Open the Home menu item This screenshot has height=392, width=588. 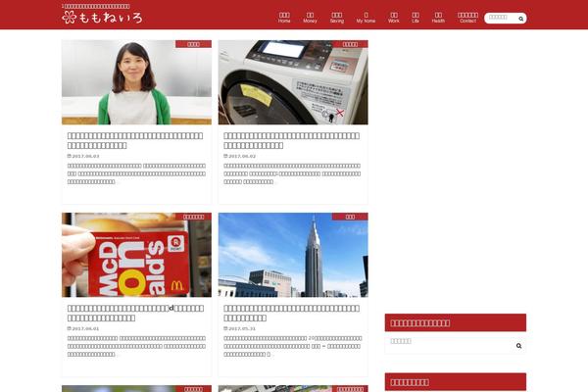coord(284,18)
